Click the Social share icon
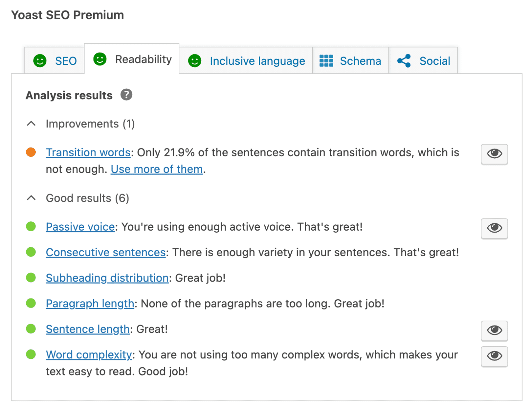532x410 pixels. click(x=404, y=61)
